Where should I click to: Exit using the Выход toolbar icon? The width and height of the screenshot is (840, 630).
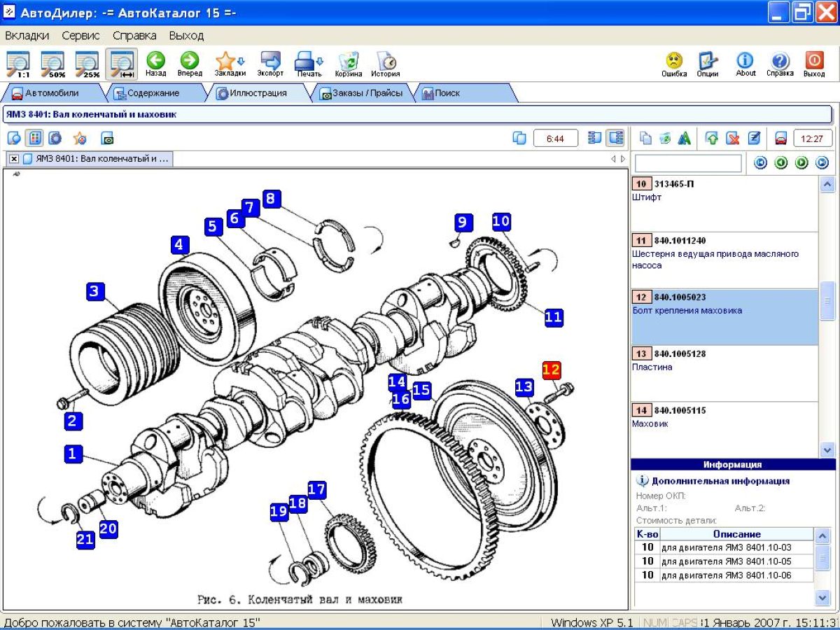click(814, 64)
